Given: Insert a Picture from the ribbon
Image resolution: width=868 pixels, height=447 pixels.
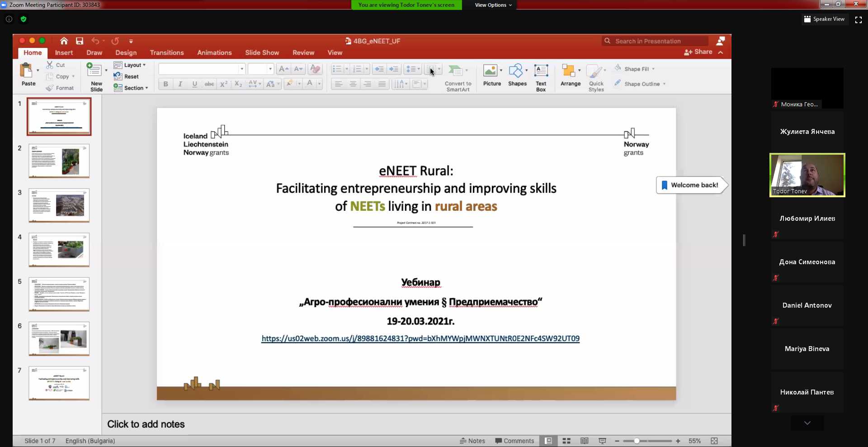Looking at the screenshot, I should [x=492, y=75].
